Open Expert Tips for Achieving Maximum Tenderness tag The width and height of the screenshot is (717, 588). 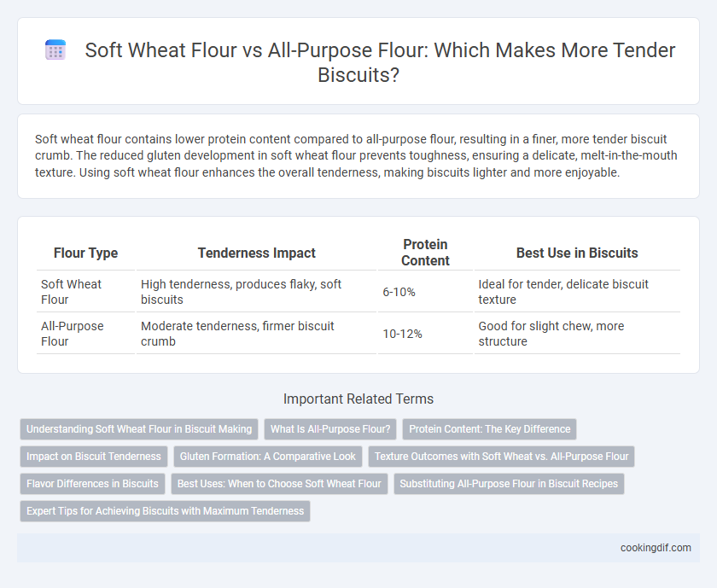coord(165,511)
